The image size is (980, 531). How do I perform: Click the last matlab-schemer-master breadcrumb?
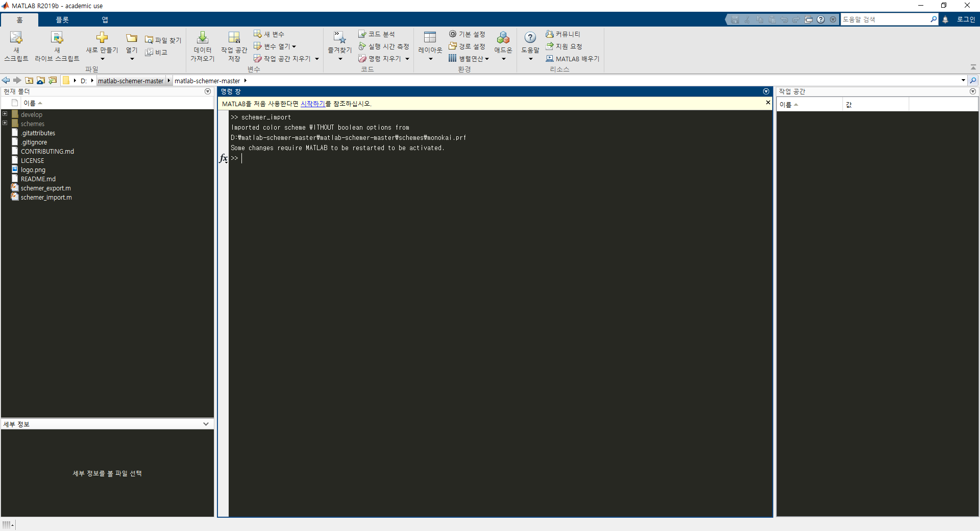(207, 81)
